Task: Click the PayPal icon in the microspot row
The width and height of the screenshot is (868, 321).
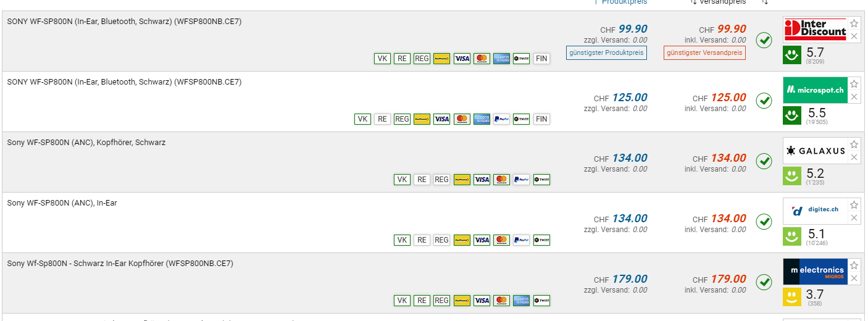Action: coord(501,119)
